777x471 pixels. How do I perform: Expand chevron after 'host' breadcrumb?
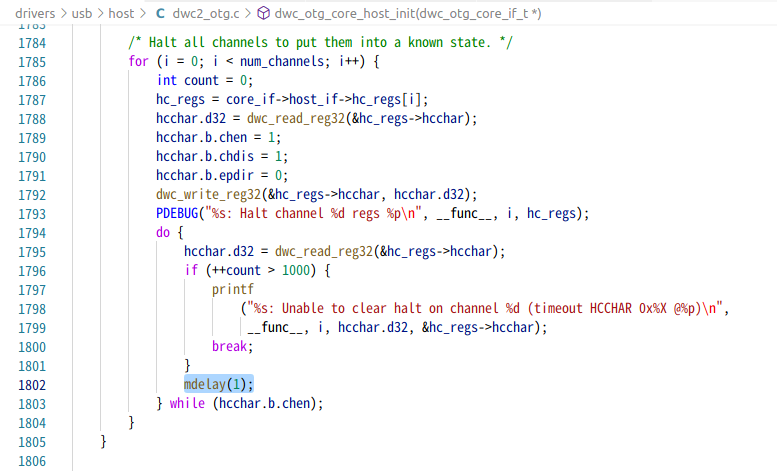143,13
